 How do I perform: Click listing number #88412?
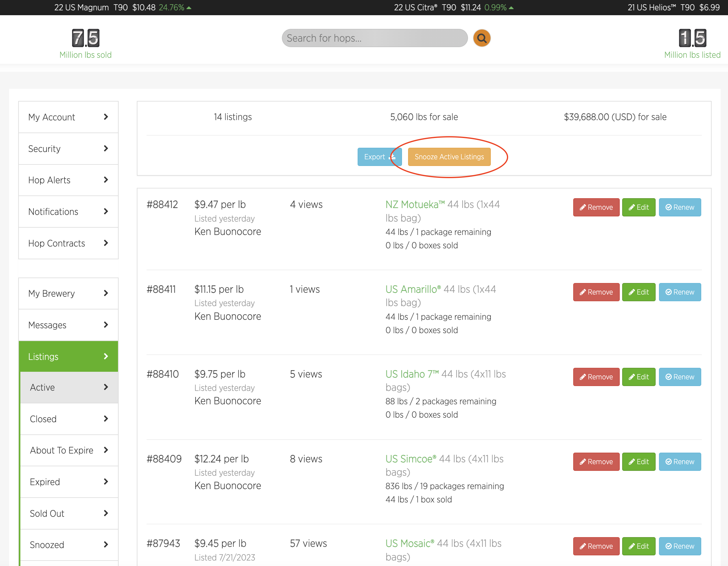(x=162, y=205)
